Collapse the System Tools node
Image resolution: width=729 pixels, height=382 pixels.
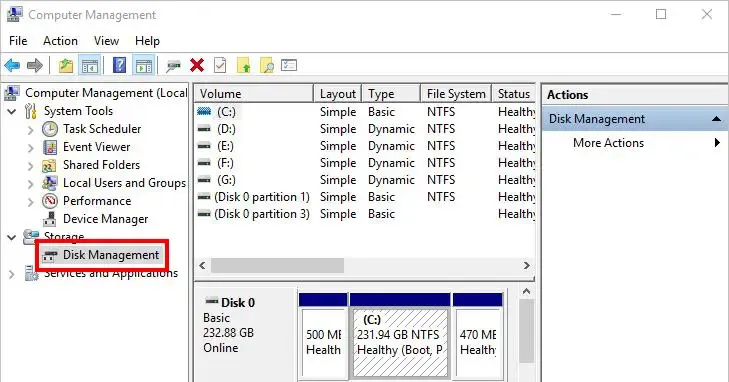pyautogui.click(x=12, y=112)
